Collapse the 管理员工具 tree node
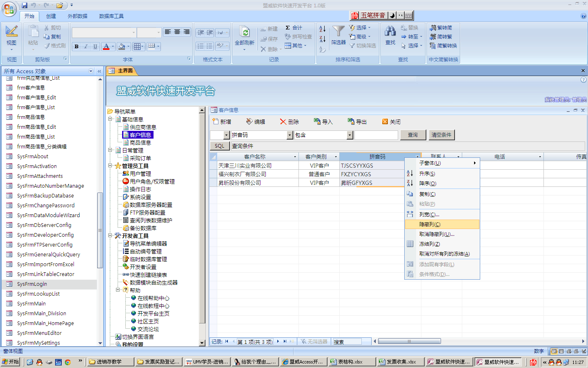The height and width of the screenshot is (368, 588). coord(110,166)
